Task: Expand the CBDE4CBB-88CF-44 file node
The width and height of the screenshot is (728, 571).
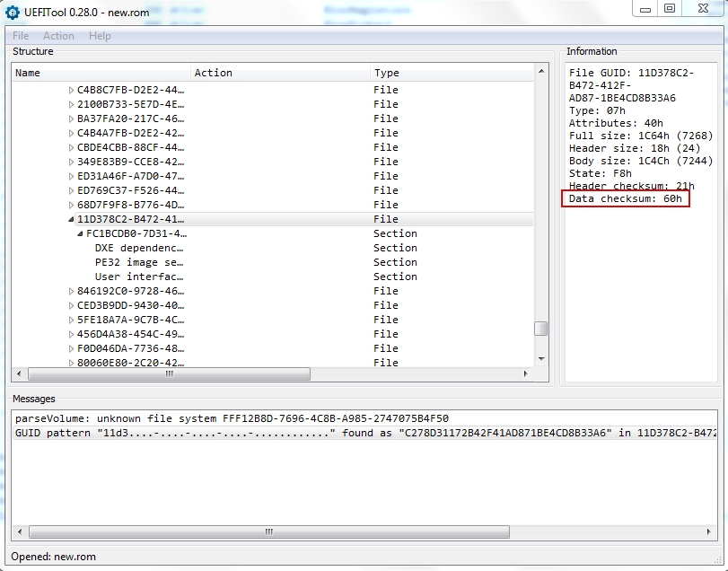Action: [71, 147]
